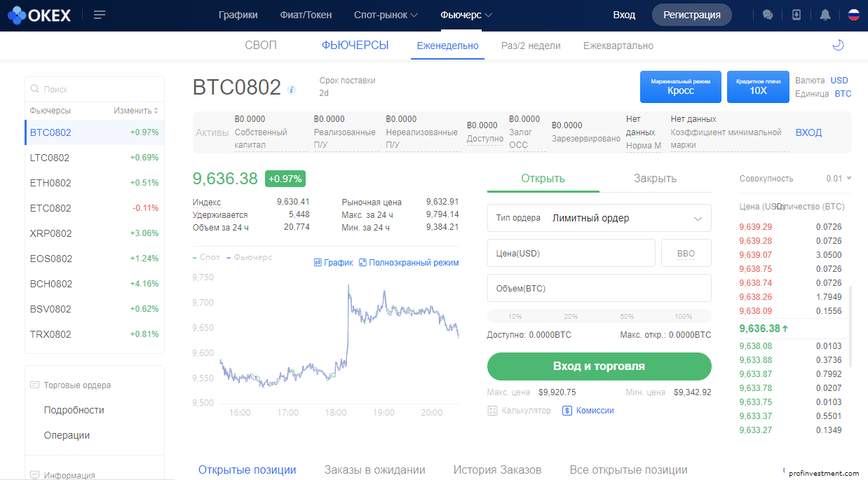Image resolution: width=868 pixels, height=480 pixels.
Task: Select the Ежеквартально contract tab
Action: (x=618, y=46)
